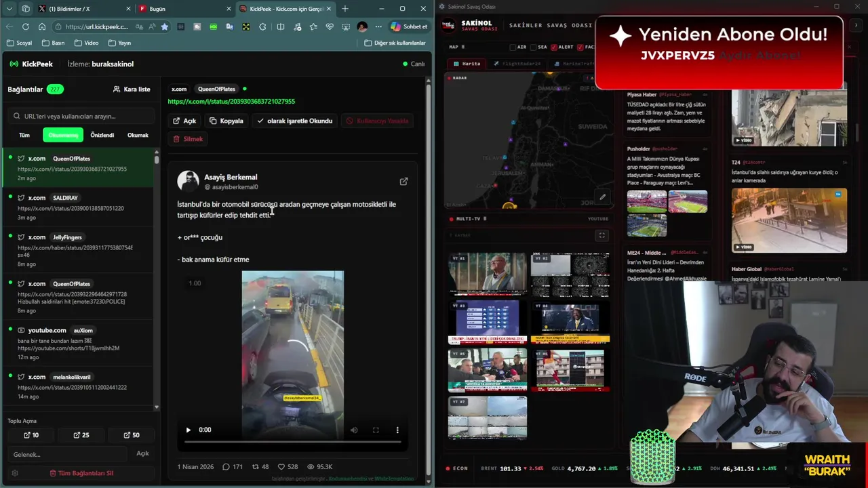
Task: Open KickPeek settings gear icon
Action: [15, 473]
